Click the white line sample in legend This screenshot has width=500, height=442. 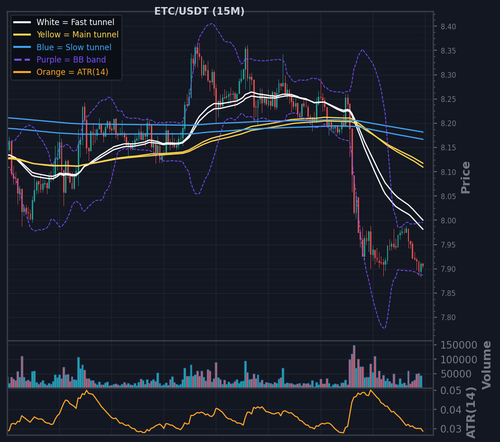point(22,22)
